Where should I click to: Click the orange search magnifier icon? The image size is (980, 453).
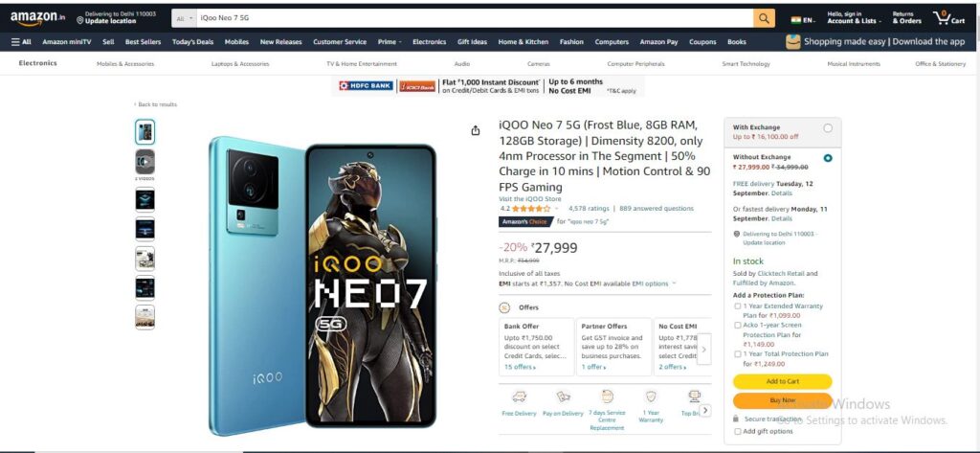click(x=764, y=18)
